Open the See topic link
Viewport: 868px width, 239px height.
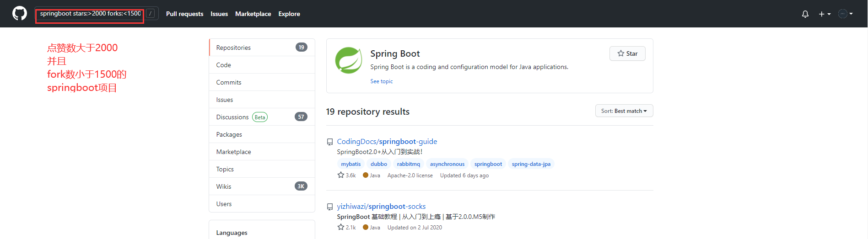pyautogui.click(x=382, y=81)
